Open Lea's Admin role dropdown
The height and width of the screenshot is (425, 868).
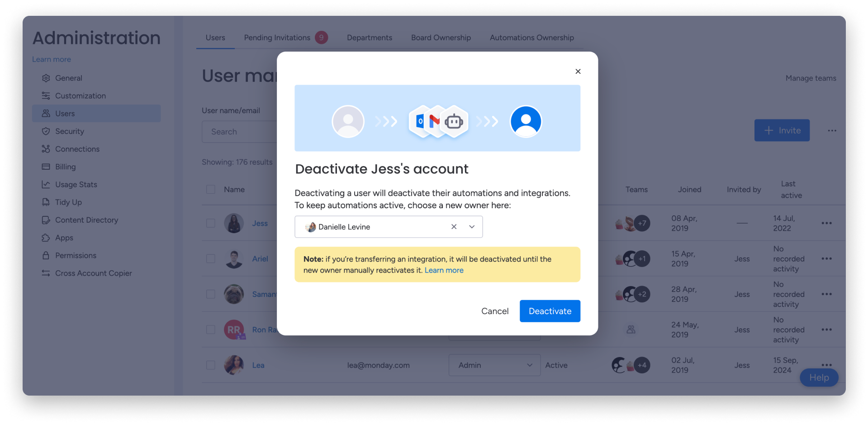click(494, 365)
